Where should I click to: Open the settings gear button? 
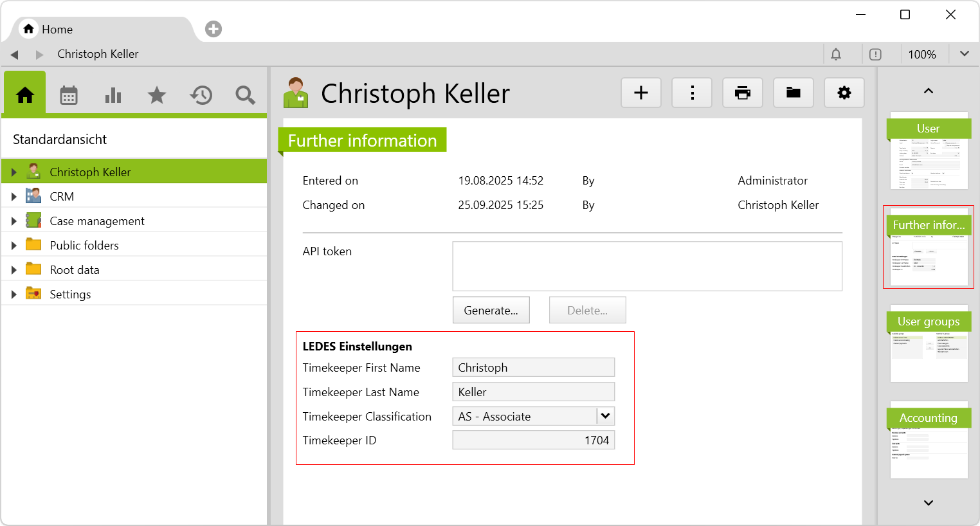844,93
